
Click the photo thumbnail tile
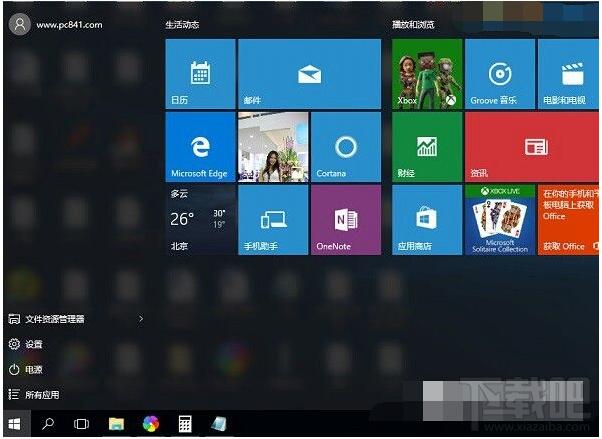(x=272, y=147)
